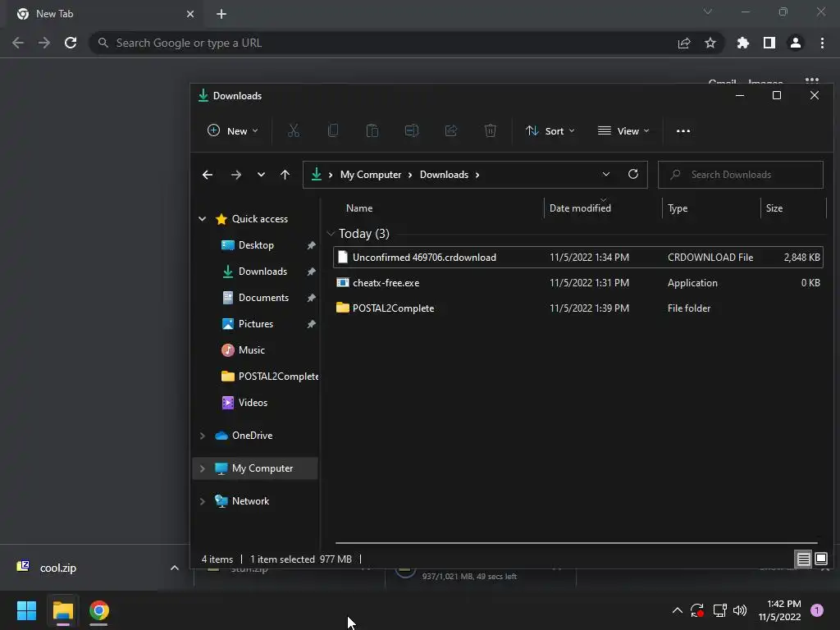Viewport: 840px width, 630px height.
Task: Select Downloads in Quick access
Action: pyautogui.click(x=262, y=271)
